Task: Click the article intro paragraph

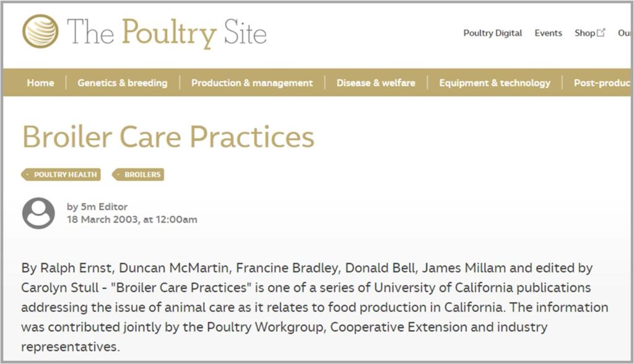Action: click(x=315, y=307)
